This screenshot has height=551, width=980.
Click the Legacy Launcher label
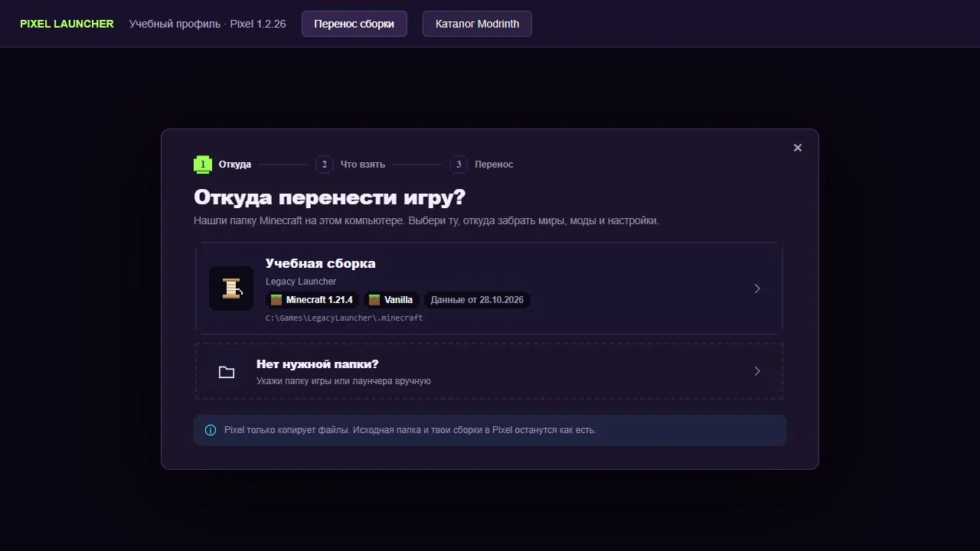tap(301, 282)
